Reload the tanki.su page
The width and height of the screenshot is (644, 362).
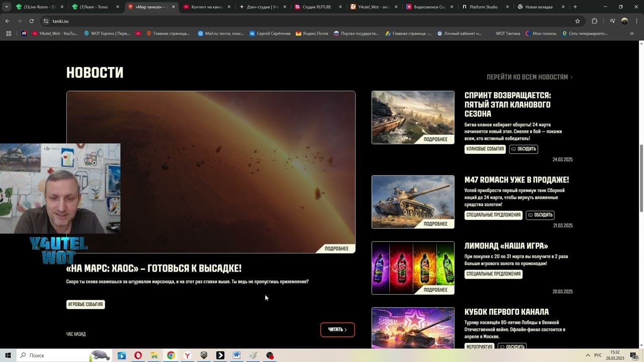tap(31, 21)
